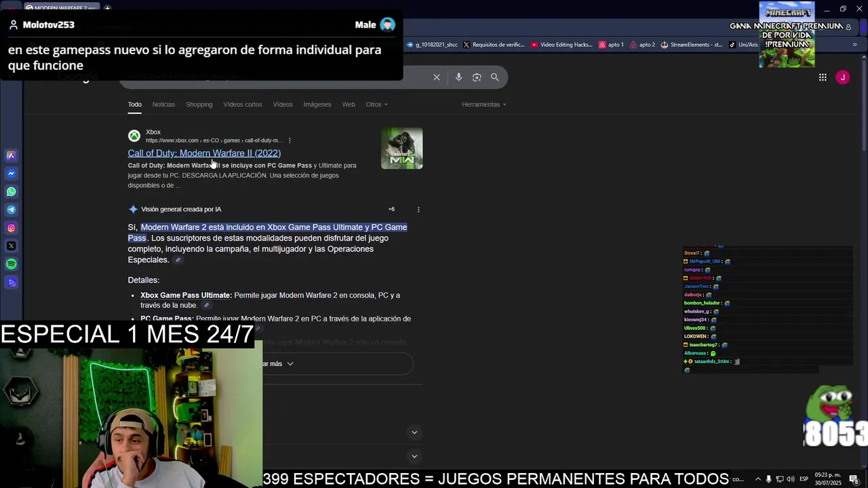Open Google Lens image search icon
Screen dimensions: 868x488
[x=477, y=77]
